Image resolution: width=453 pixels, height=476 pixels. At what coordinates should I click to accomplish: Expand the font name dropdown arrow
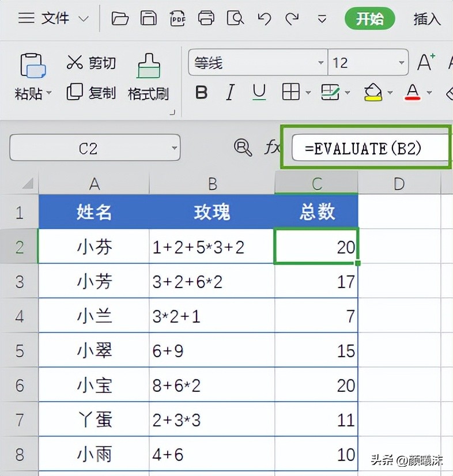[320, 63]
